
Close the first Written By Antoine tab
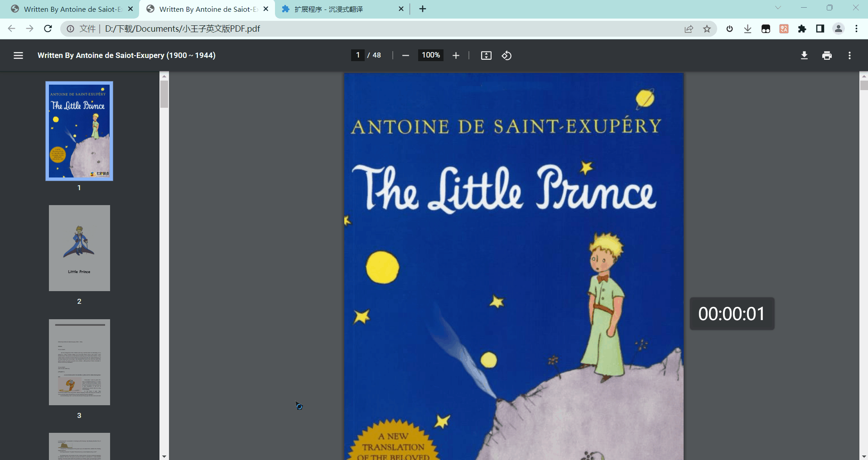[130, 9]
